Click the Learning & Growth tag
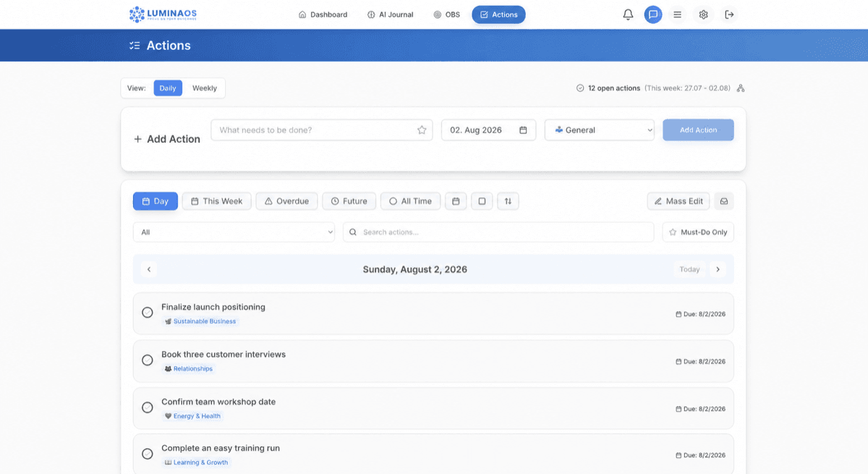Screen dimensions: 868x474 pyautogui.click(x=196, y=462)
